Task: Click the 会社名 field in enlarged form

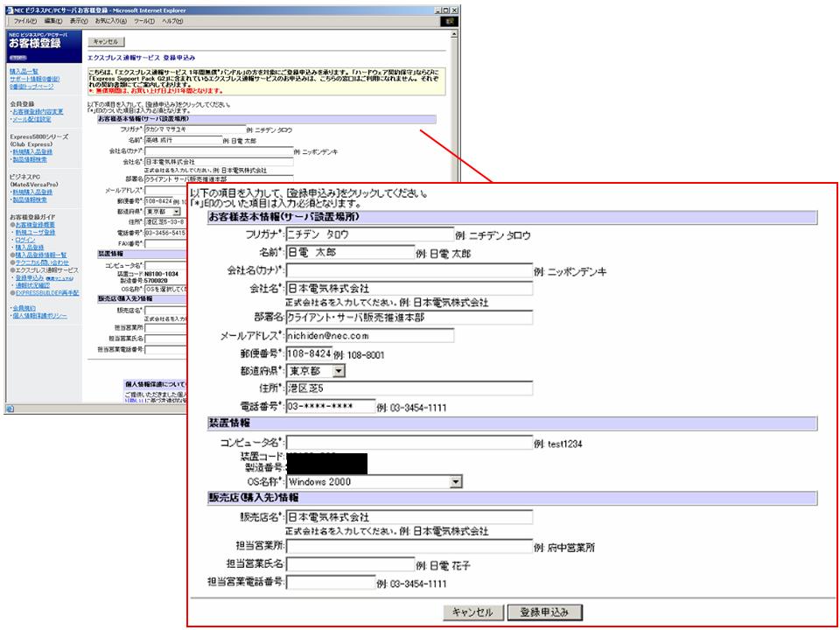Action: (x=409, y=289)
